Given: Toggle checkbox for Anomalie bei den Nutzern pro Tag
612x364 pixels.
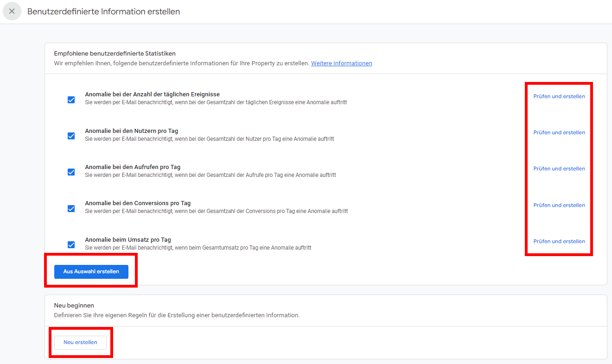Looking at the screenshot, I should tap(71, 136).
